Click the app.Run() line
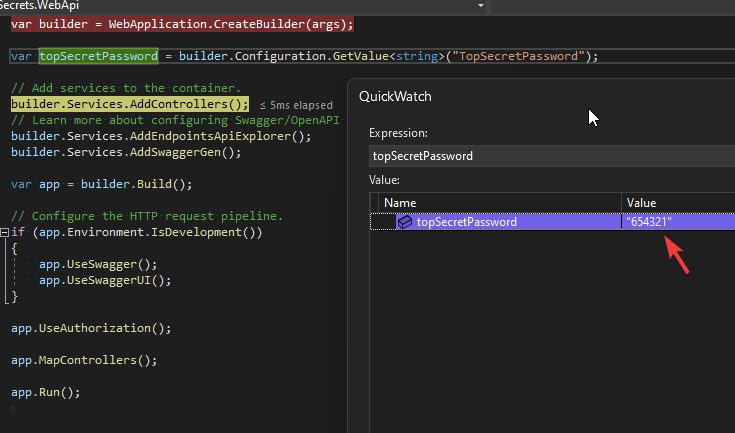This screenshot has height=433, width=735. click(x=46, y=392)
